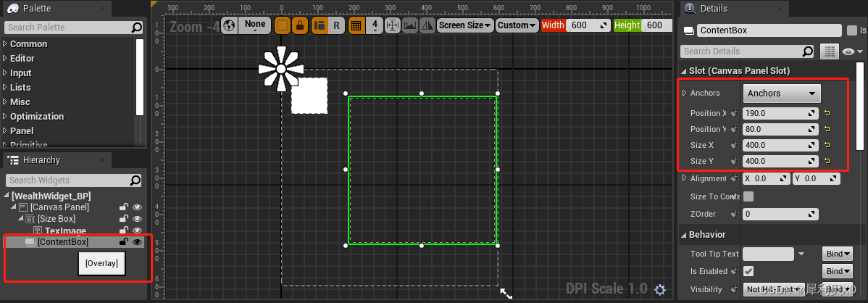This screenshot has height=303, width=868.
Task: Open the None localization preview dropdown
Action: click(x=254, y=25)
